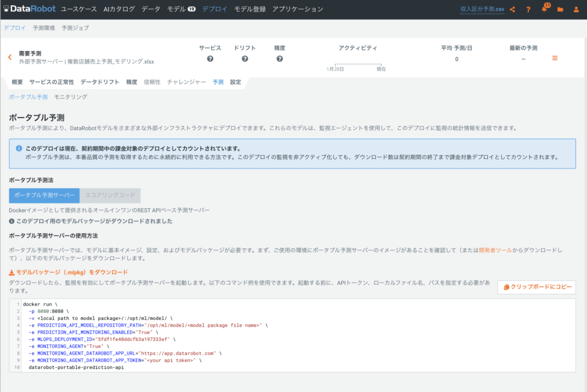Open デプロイ in the top navigation
Viewport: 587px width, 392px height.
click(x=215, y=9)
